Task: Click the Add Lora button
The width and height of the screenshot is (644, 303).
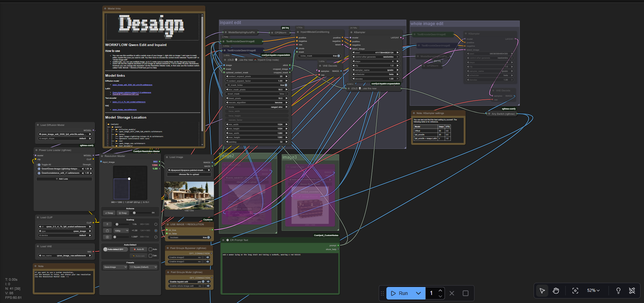Action: [64, 179]
